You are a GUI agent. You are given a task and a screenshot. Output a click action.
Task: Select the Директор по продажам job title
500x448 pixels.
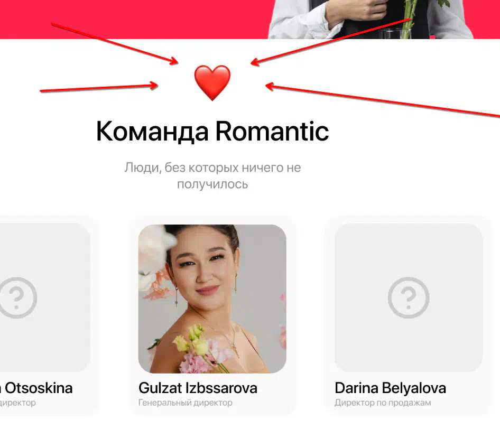coord(383,403)
